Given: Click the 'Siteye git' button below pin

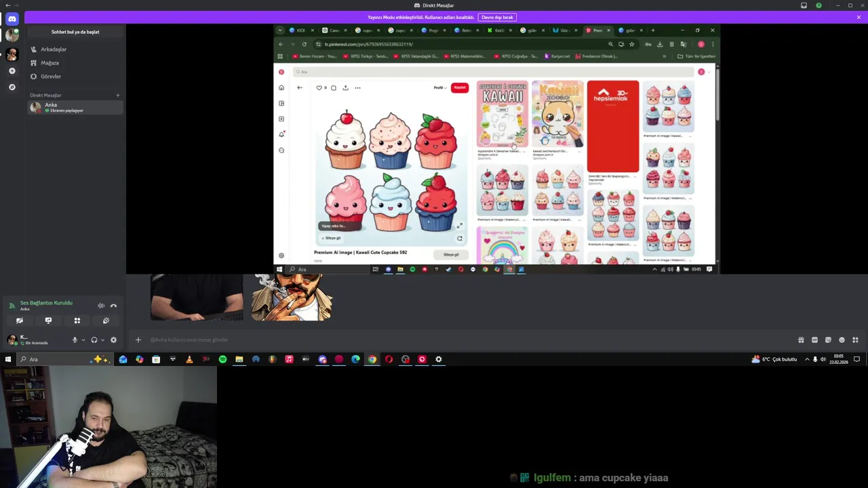Looking at the screenshot, I should click(x=451, y=255).
